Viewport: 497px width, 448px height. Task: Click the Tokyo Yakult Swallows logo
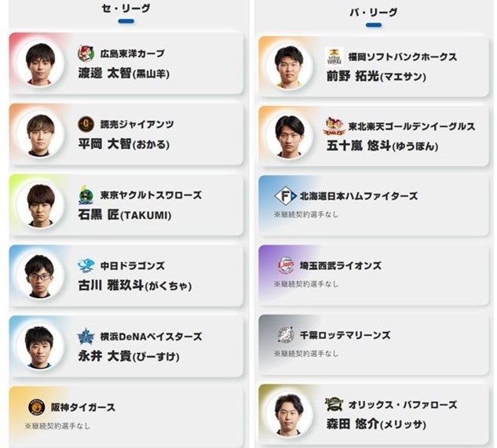[x=86, y=195]
